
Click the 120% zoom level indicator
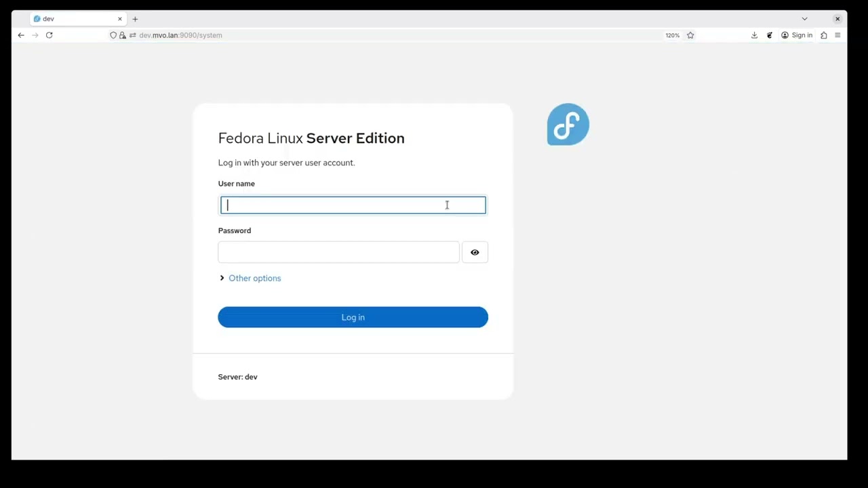tap(672, 35)
